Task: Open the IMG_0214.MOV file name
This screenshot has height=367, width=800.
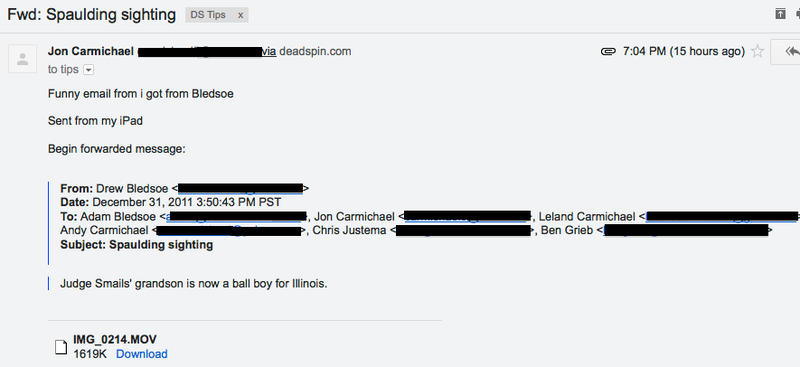Action: tap(115, 339)
